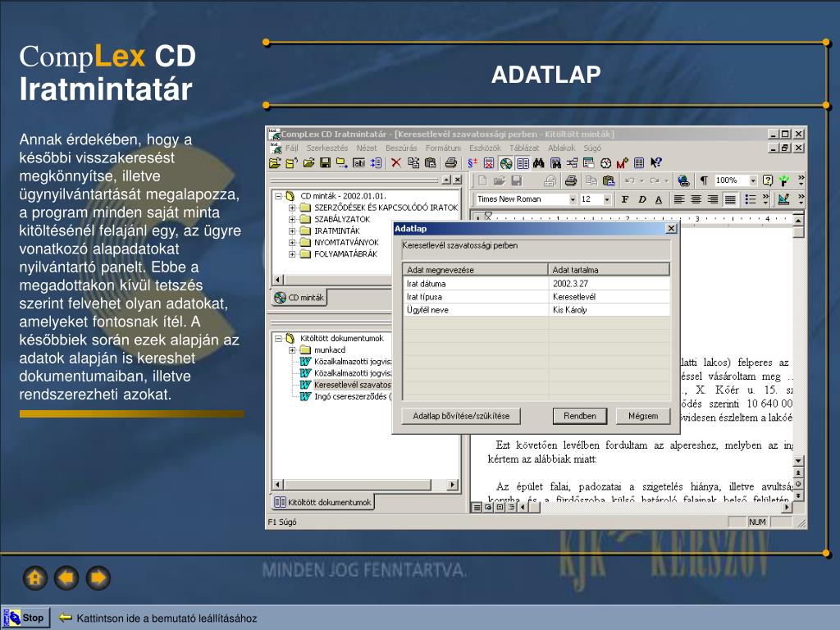The image size is (840, 630).
Task: Toggle paragraph marks with the pilcrow button
Action: (704, 180)
